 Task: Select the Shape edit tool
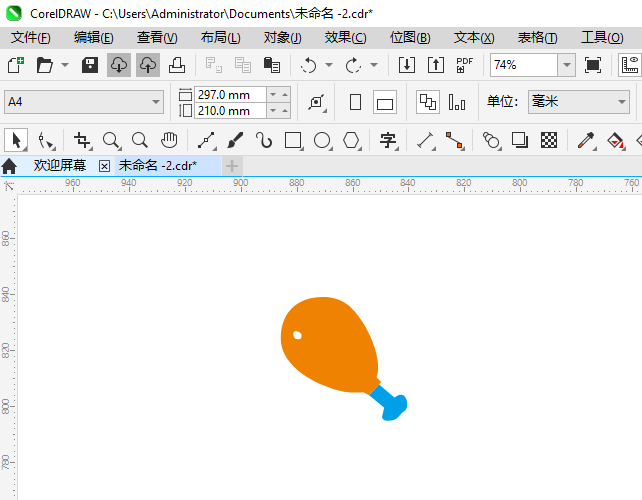[x=45, y=140]
